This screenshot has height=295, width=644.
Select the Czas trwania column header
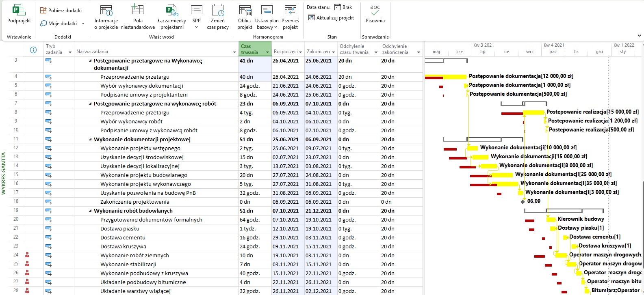pos(252,49)
